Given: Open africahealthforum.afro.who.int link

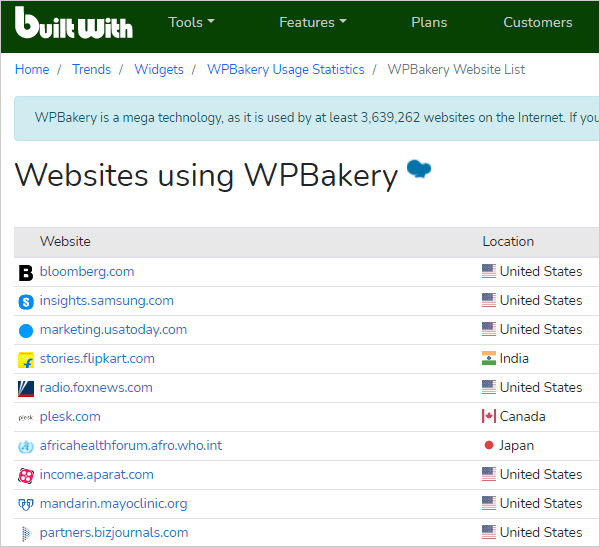Looking at the screenshot, I should tap(131, 445).
